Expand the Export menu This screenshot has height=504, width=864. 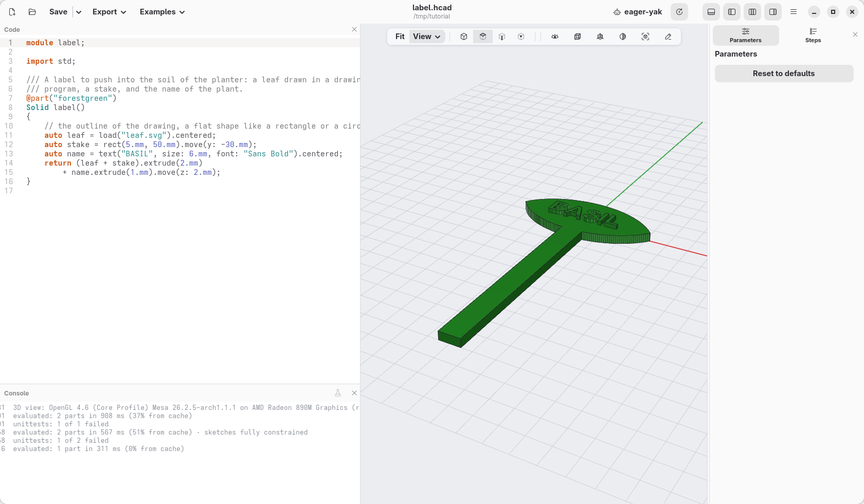(x=110, y=12)
